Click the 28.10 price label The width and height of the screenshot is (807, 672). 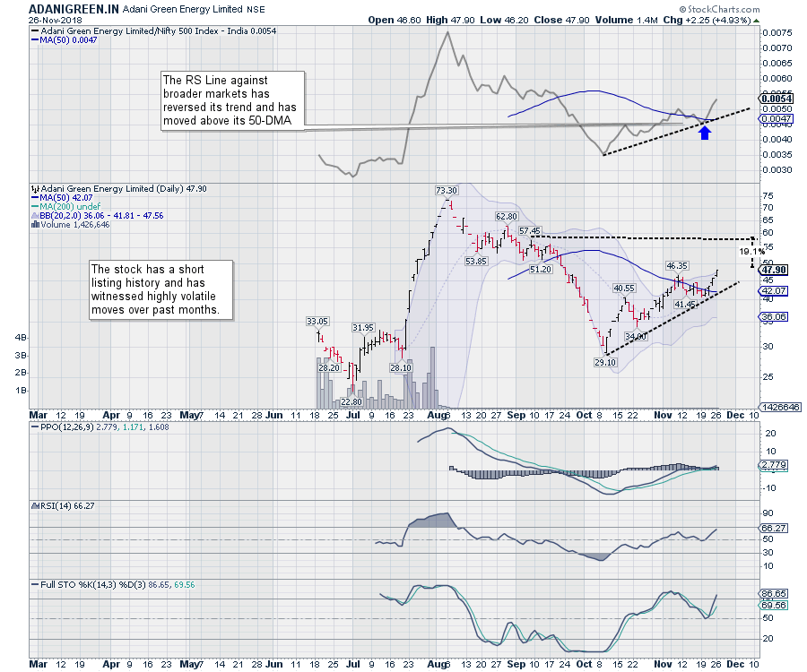point(401,368)
